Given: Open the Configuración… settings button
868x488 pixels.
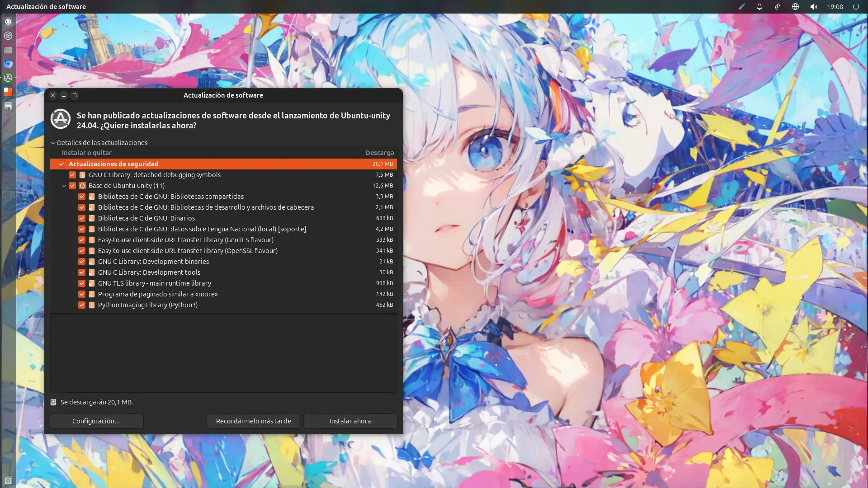Looking at the screenshot, I should coord(96,421).
